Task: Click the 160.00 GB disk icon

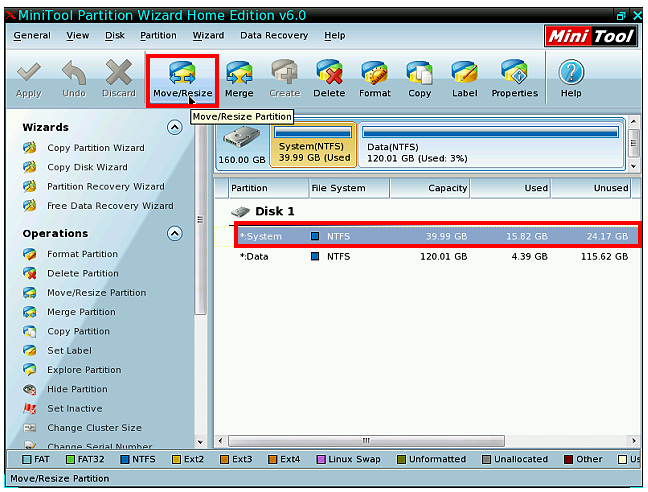Action: coord(242,145)
